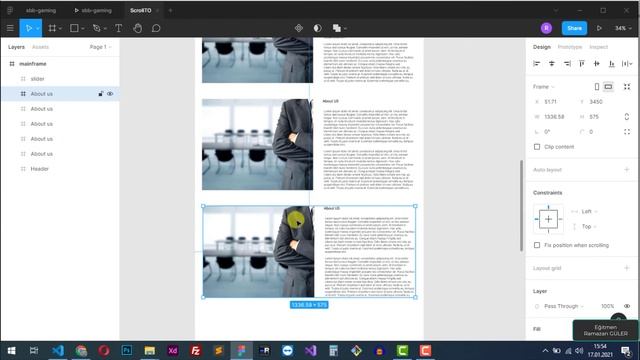640x360 pixels.
Task: Switch to the Prototype tab
Action: pyautogui.click(x=570, y=47)
